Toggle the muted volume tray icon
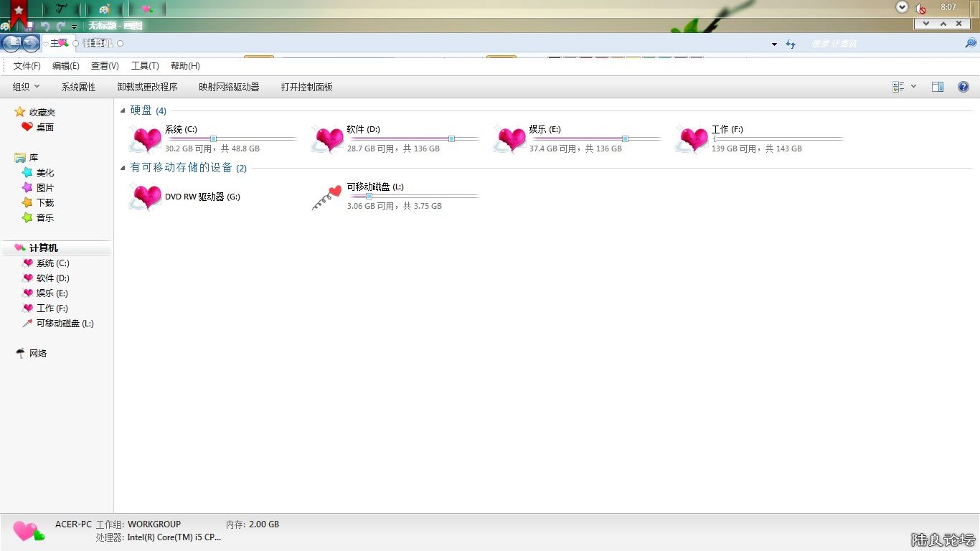The height and width of the screenshot is (551, 980). tap(920, 8)
